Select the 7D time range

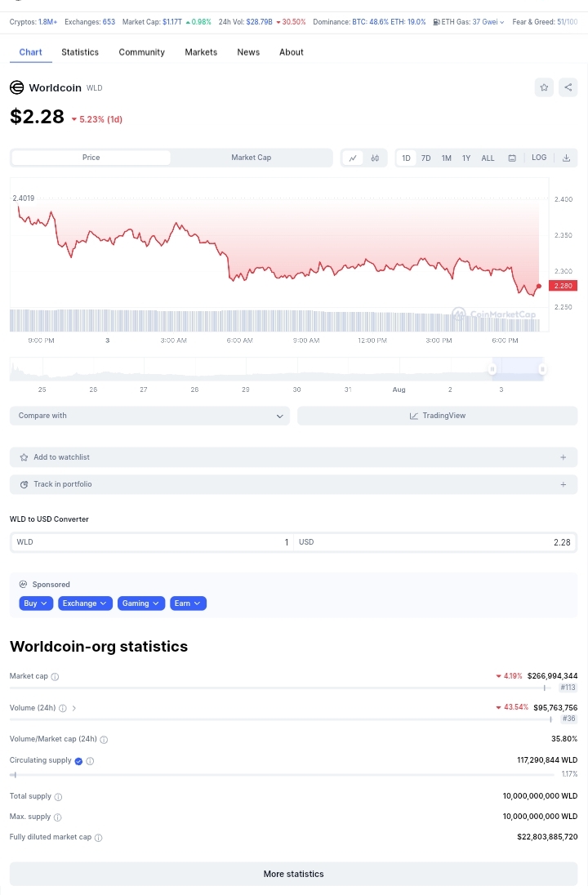425,158
